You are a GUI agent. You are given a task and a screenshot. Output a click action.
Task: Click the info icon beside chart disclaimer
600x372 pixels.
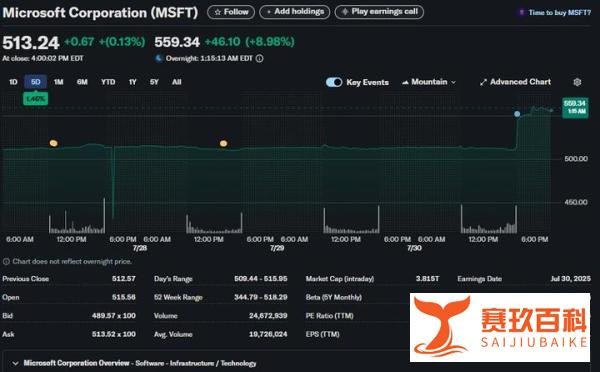(x=6, y=262)
